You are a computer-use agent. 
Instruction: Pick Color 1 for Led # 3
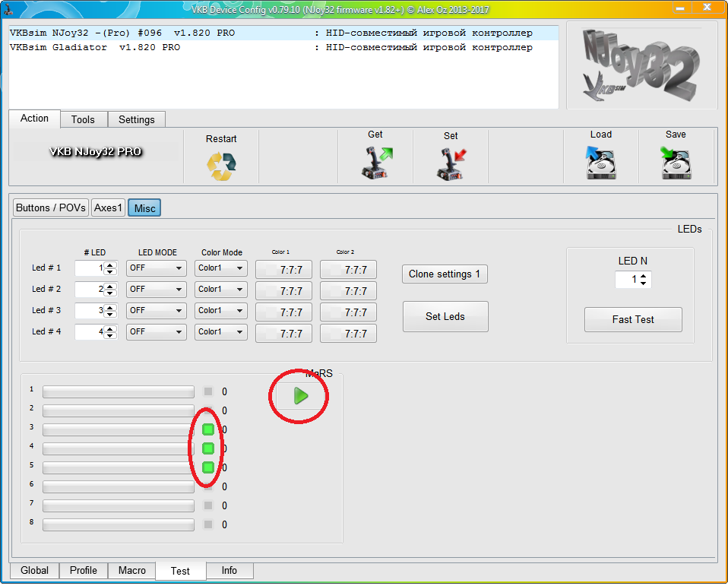click(283, 312)
